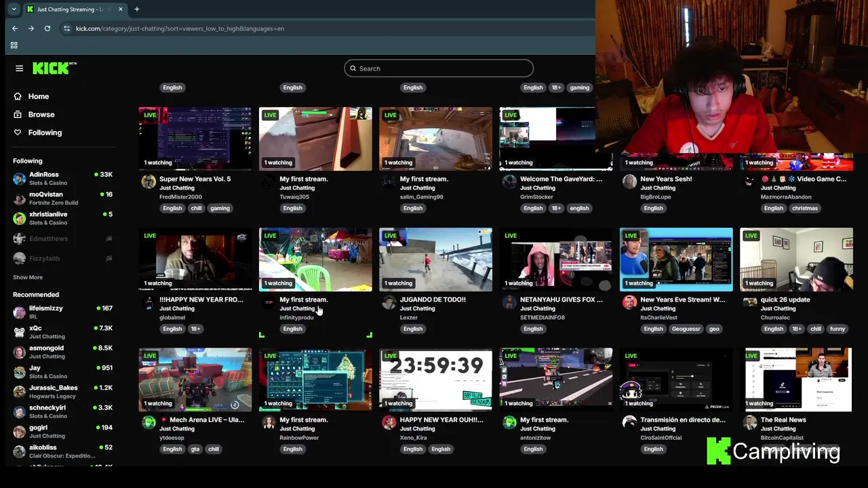868x488 pixels.
Task: Click gogirl avatar in Recommended
Action: coord(19,431)
